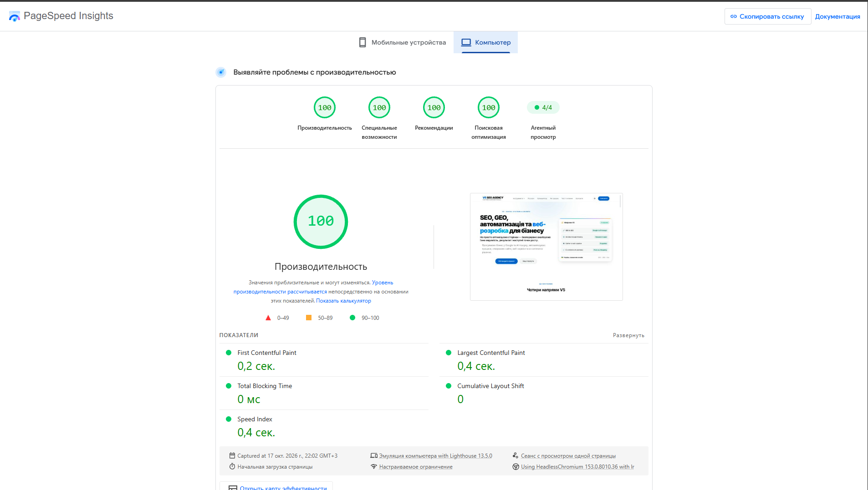Screen dimensions: 868x490
Task: Click the First Contentful Paint label
Action: click(267, 353)
